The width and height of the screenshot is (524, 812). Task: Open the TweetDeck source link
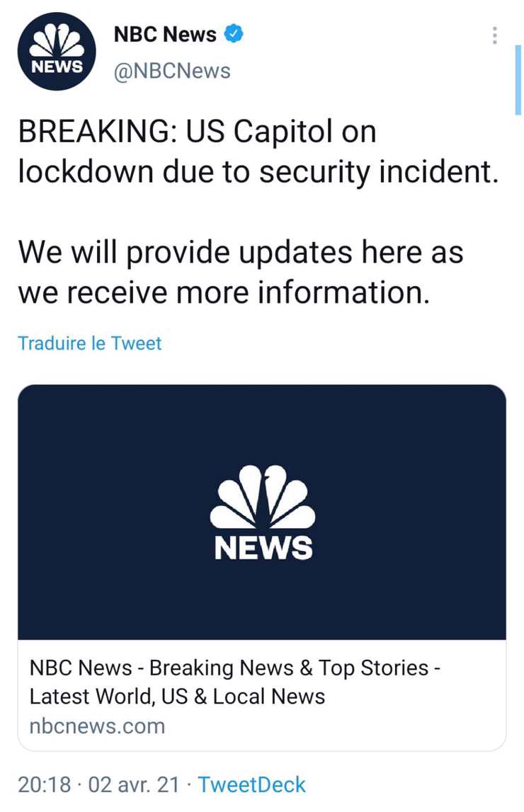coord(252,784)
